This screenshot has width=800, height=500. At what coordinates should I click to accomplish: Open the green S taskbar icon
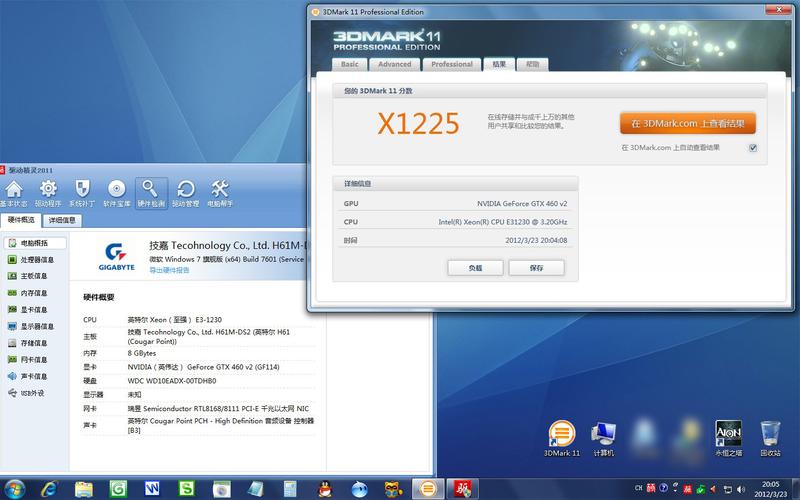tap(186, 489)
